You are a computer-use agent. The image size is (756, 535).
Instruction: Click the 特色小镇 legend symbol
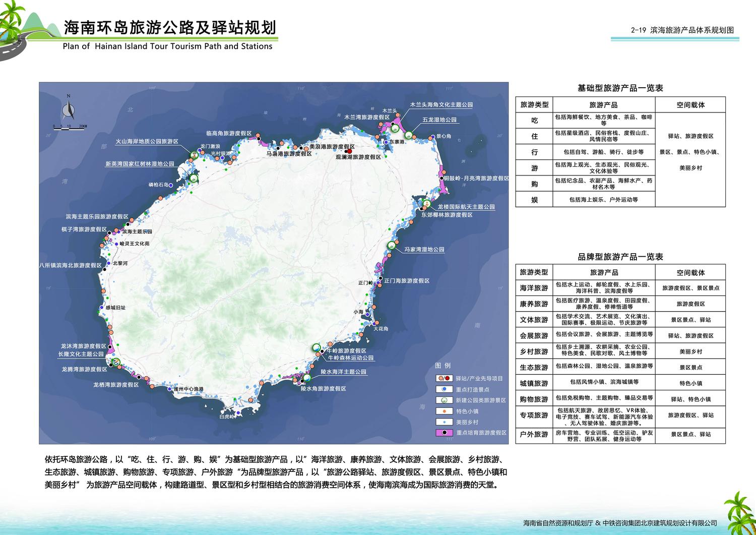tap(444, 411)
